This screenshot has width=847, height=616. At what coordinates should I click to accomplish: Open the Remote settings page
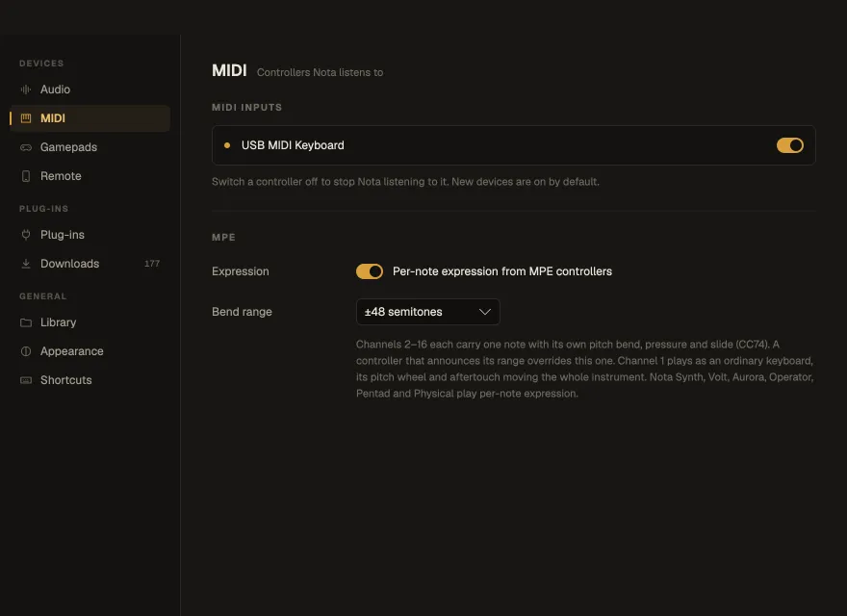(90, 176)
